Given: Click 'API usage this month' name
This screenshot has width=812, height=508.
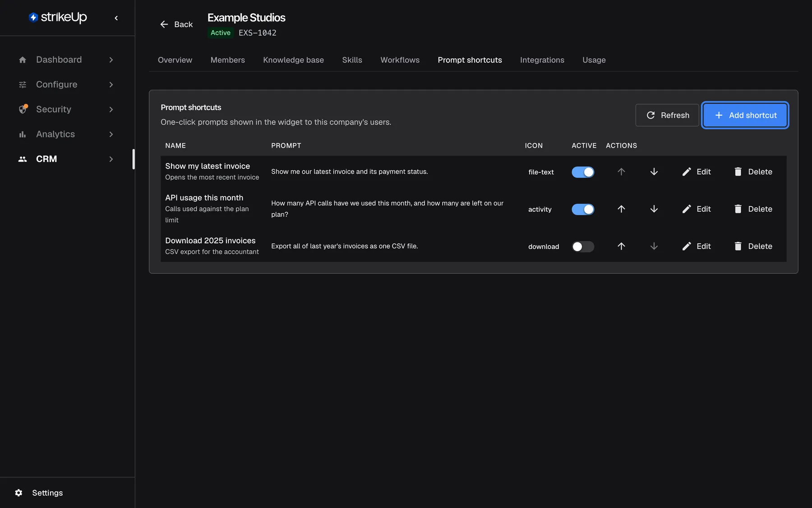Looking at the screenshot, I should coord(204,198).
